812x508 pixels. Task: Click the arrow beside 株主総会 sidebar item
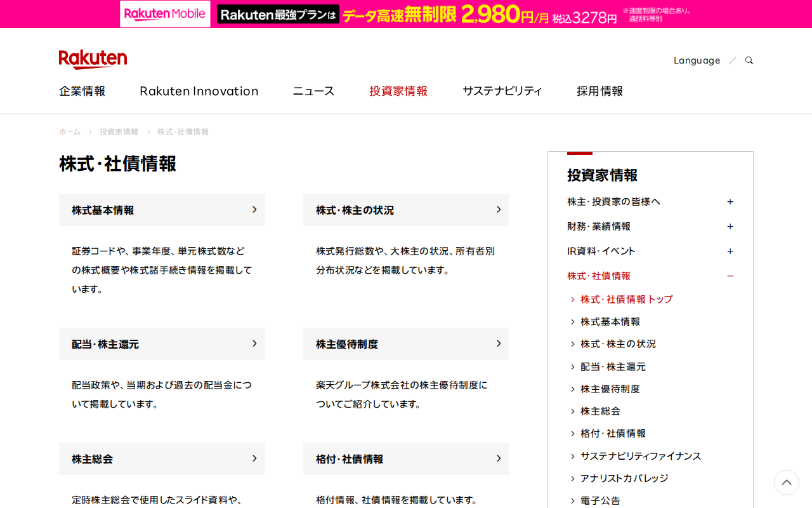point(573,411)
